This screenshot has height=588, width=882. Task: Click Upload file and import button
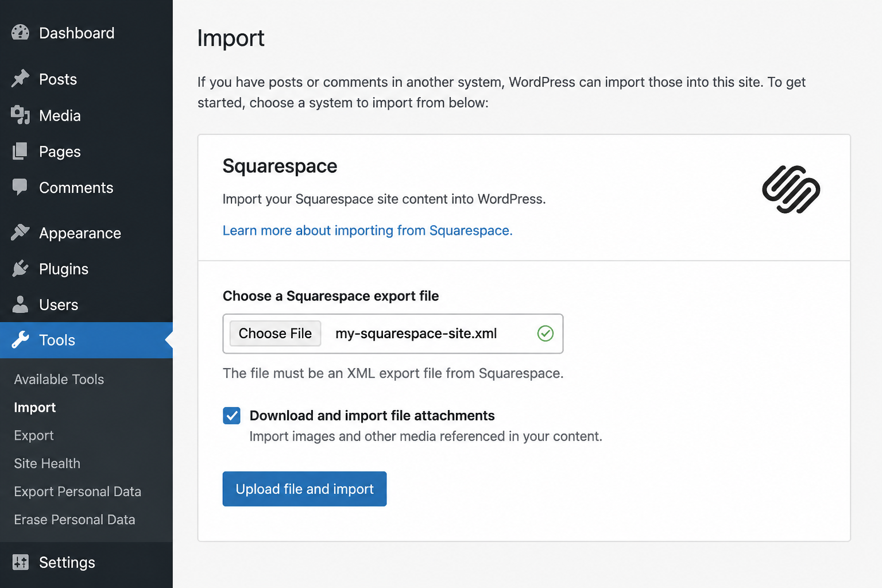tap(304, 489)
